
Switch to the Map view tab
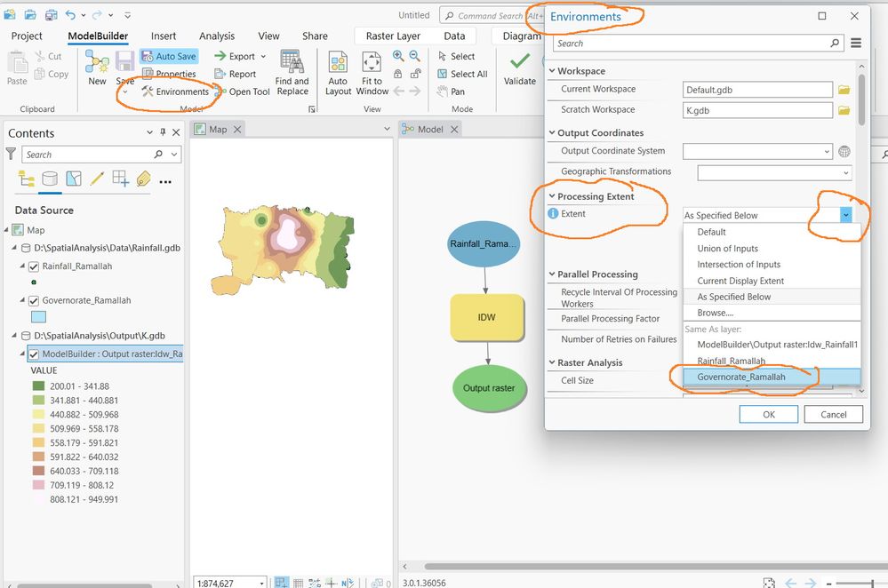(218, 130)
